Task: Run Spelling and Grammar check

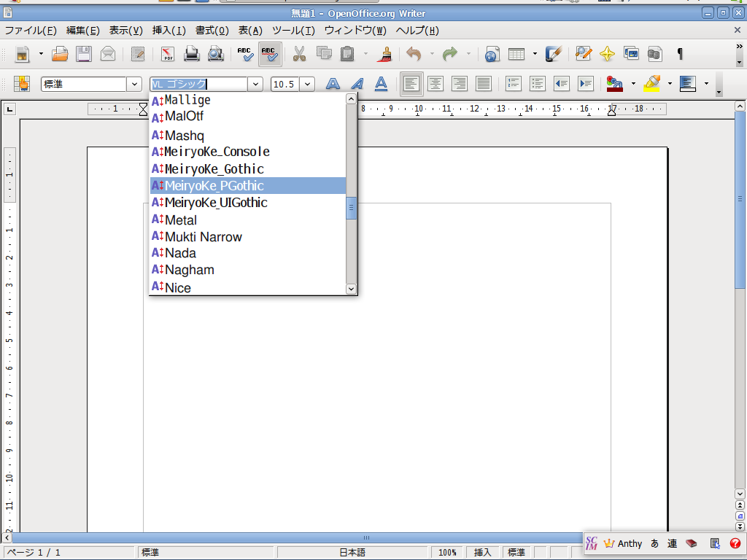Action: pyautogui.click(x=245, y=54)
